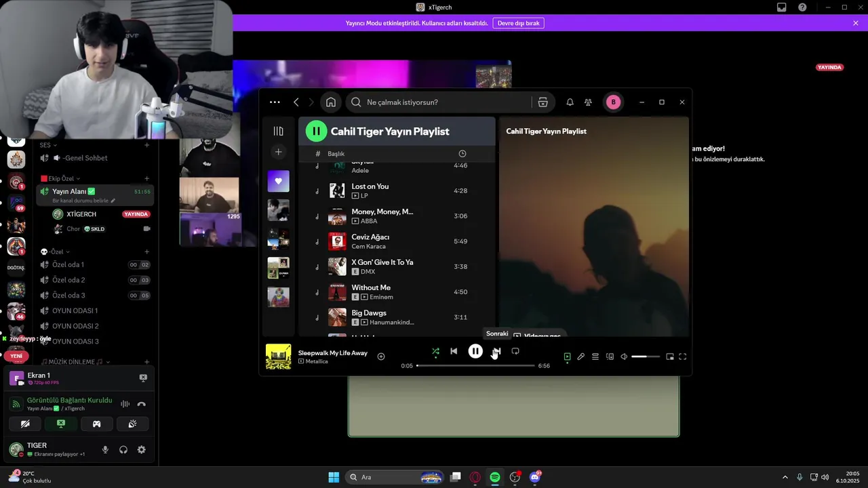Click the green playlist pause button
The height and width of the screenshot is (488, 868).
(x=316, y=131)
